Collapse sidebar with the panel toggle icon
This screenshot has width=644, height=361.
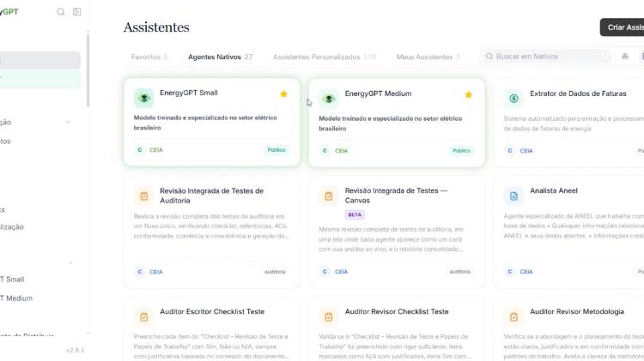point(76,12)
